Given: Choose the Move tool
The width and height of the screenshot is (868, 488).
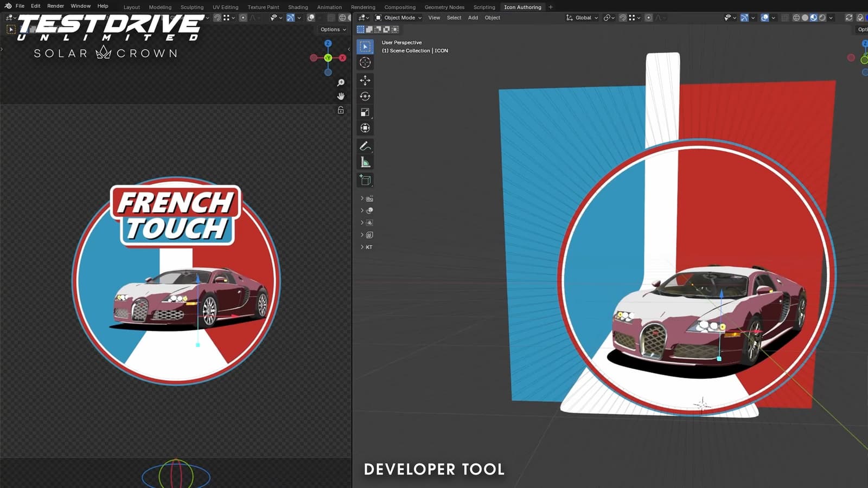Looking at the screenshot, I should (x=365, y=80).
